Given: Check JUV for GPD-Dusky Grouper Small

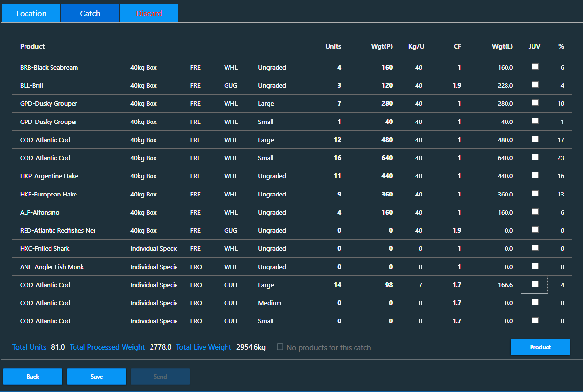Looking at the screenshot, I should point(535,121).
